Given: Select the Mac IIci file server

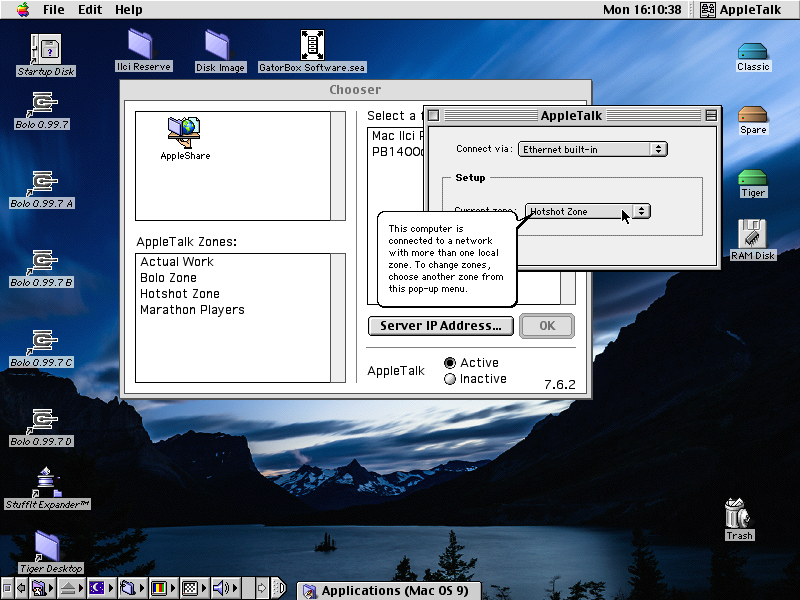Looking at the screenshot, I should pyautogui.click(x=397, y=136).
